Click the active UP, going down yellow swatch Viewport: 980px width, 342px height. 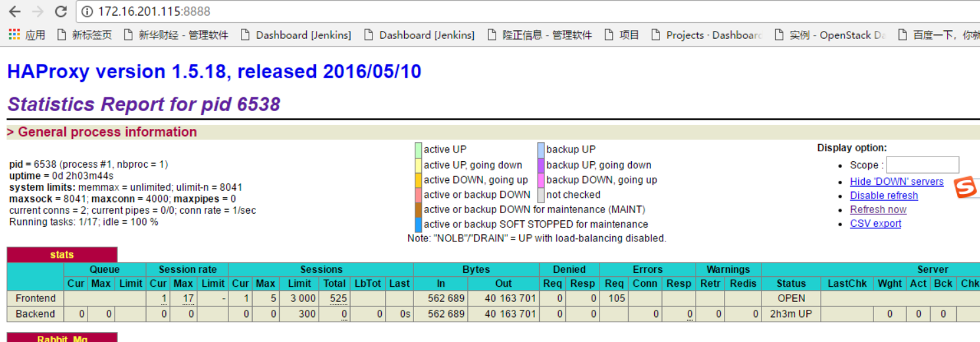click(x=418, y=165)
